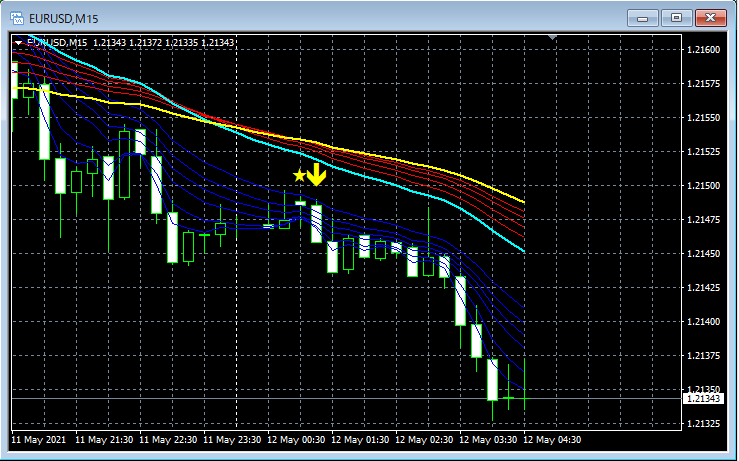Viewport: 739px width, 461px height.
Task: Click the chart shift marker triangle
Action: pos(552,37)
